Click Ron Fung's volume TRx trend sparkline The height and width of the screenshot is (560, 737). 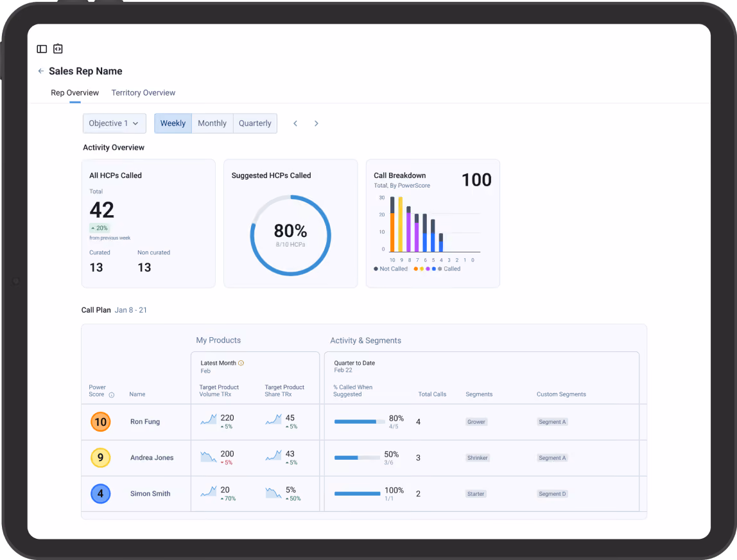coord(209,419)
